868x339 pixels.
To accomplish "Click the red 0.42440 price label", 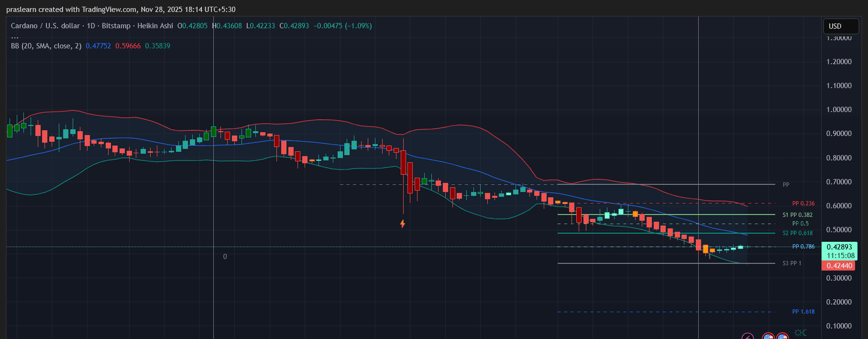I will point(839,266).
